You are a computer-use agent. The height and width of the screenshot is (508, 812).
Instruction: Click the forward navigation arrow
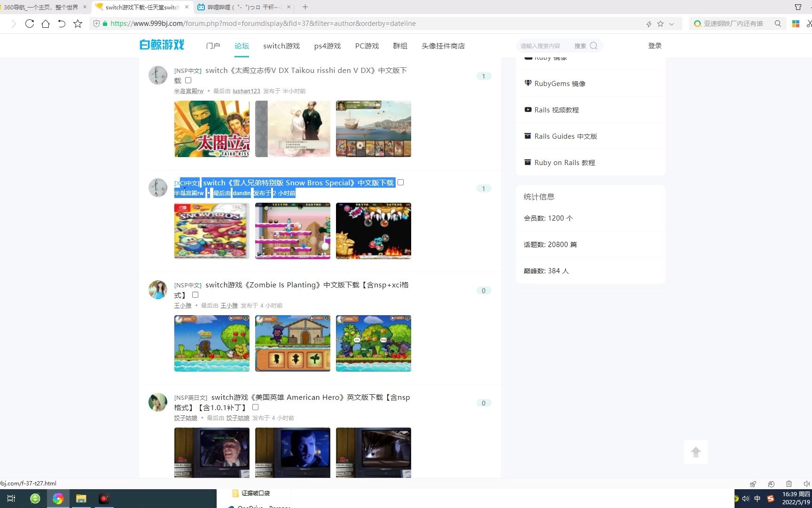14,24
